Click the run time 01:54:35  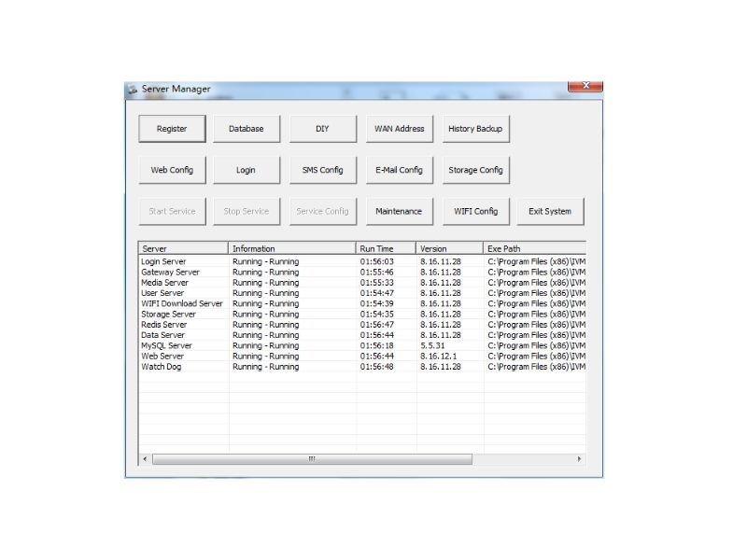pyautogui.click(x=377, y=314)
